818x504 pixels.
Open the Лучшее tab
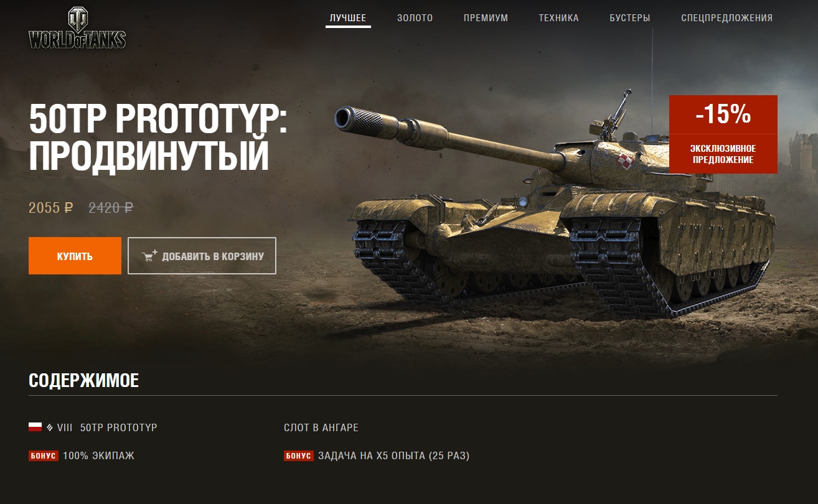(348, 18)
